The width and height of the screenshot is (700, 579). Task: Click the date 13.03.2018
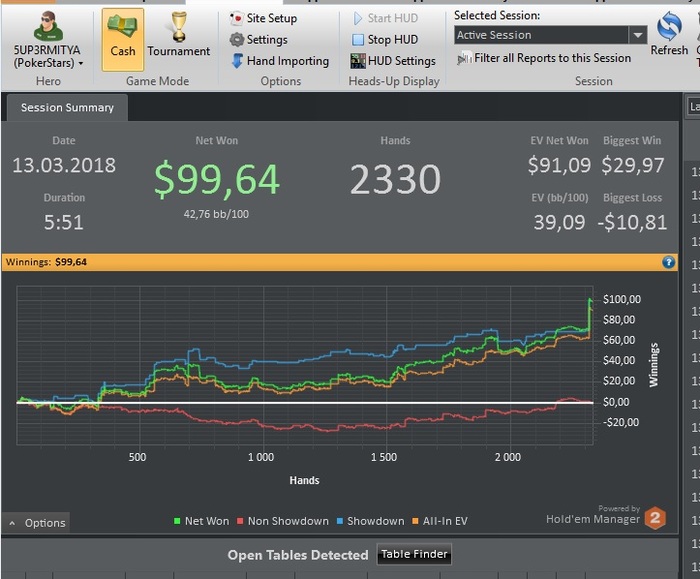64,165
